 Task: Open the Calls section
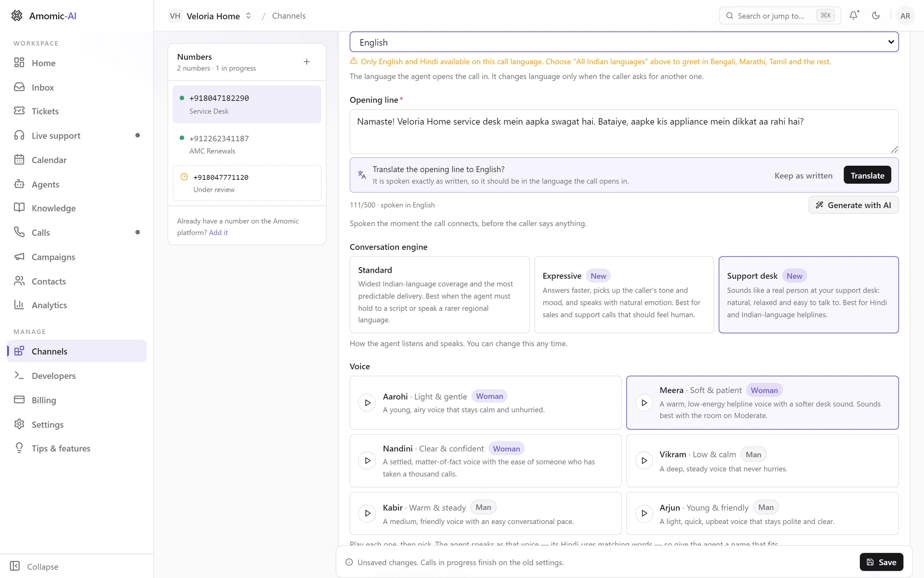[77, 232]
